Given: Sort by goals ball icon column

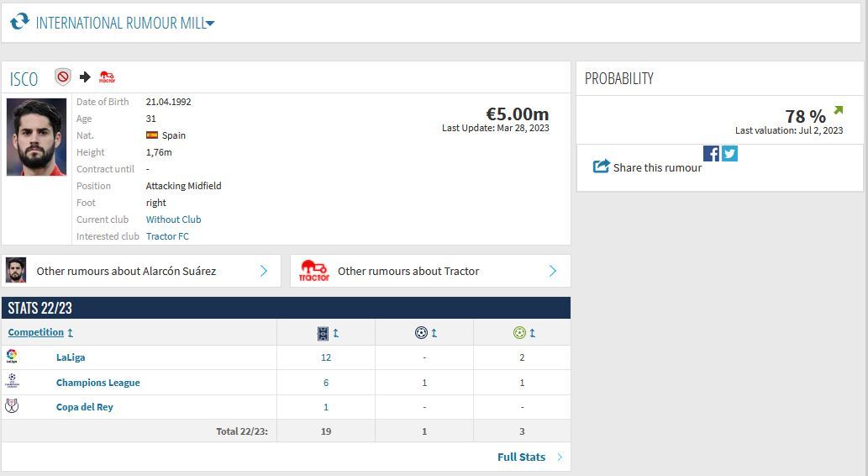Looking at the screenshot, I should 421,333.
